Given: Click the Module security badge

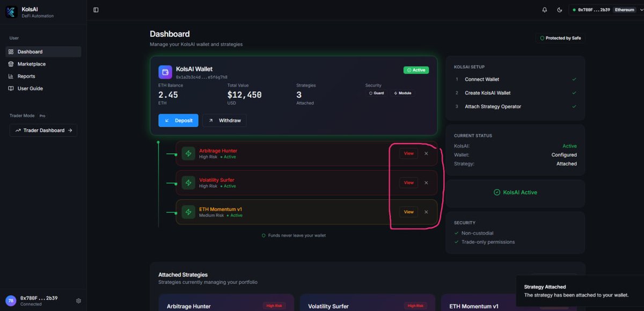Looking at the screenshot, I should click(402, 93).
